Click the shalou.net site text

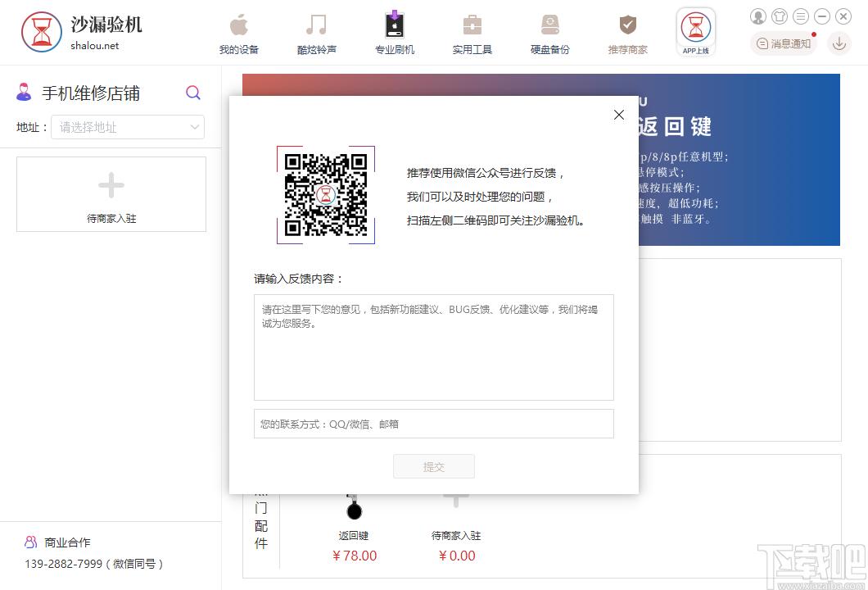95,46
